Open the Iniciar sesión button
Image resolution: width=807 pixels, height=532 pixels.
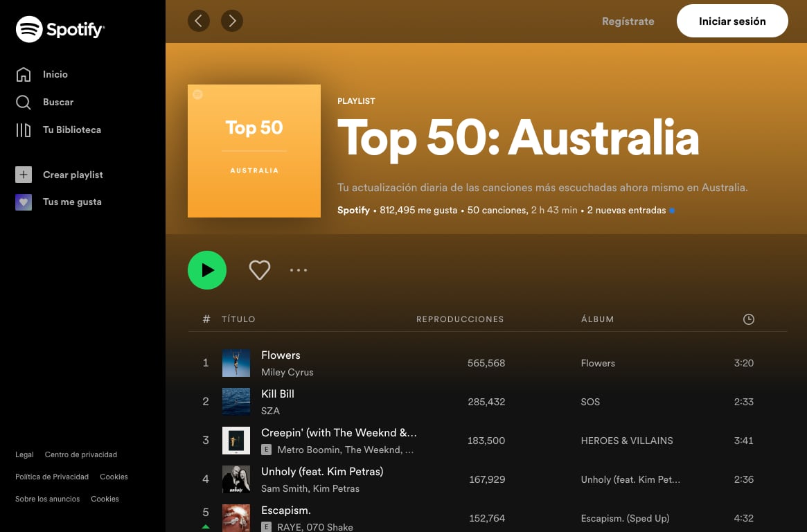(x=732, y=21)
